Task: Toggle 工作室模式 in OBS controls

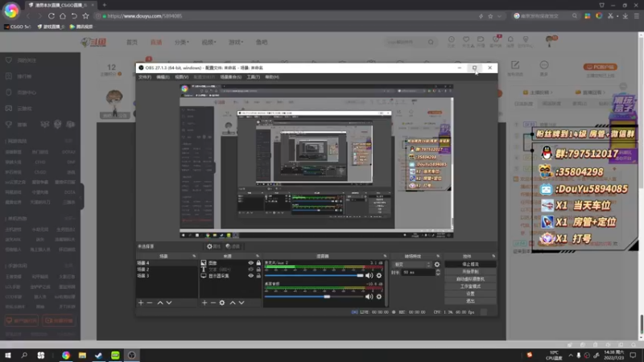Action: point(470,286)
